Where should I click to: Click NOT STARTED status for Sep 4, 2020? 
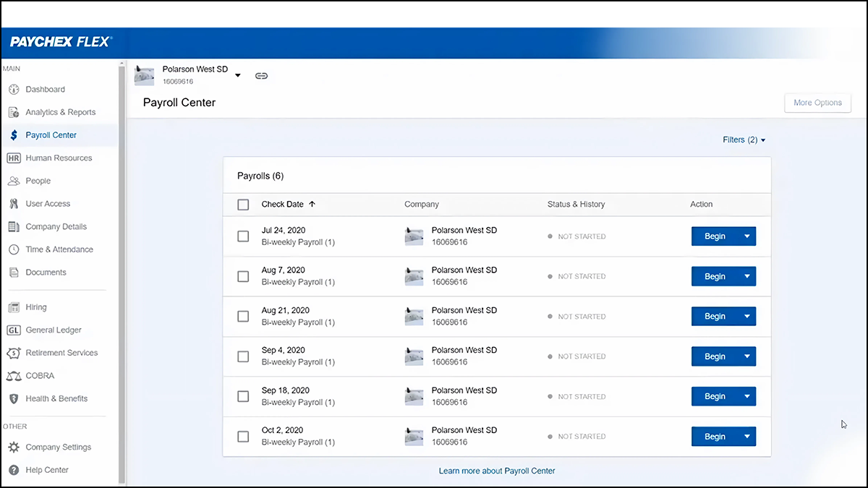click(576, 356)
